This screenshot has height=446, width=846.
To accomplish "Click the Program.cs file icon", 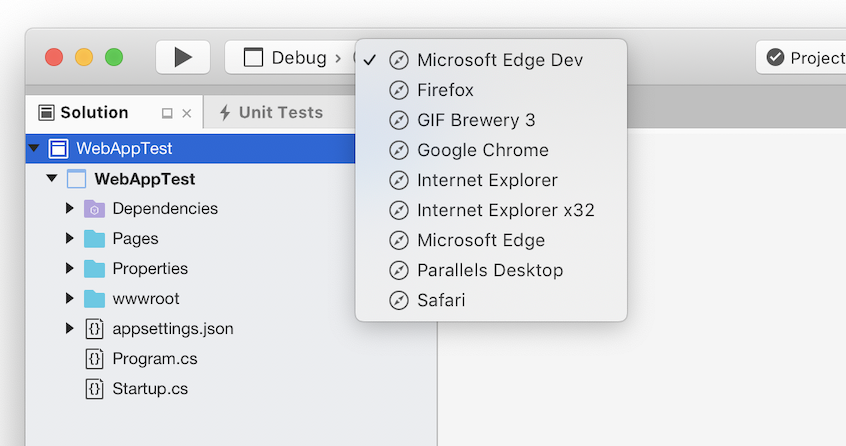I will coord(95,359).
